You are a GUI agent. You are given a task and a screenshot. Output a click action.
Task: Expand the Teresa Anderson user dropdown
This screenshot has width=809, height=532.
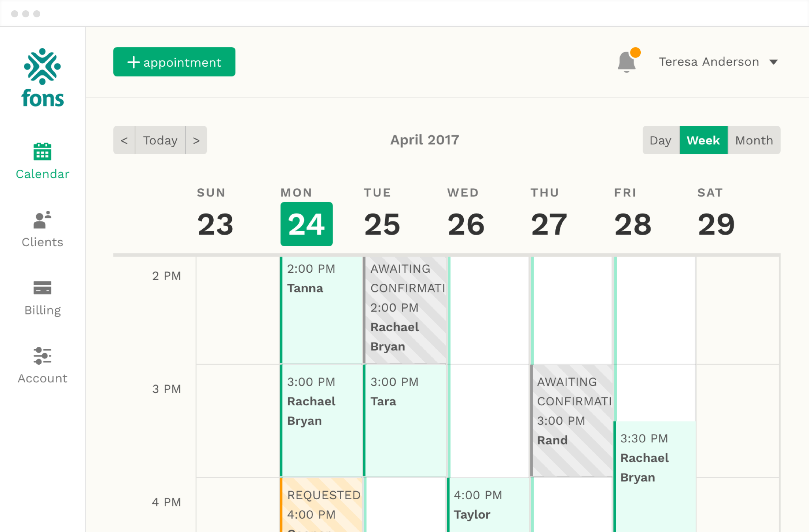[773, 62]
